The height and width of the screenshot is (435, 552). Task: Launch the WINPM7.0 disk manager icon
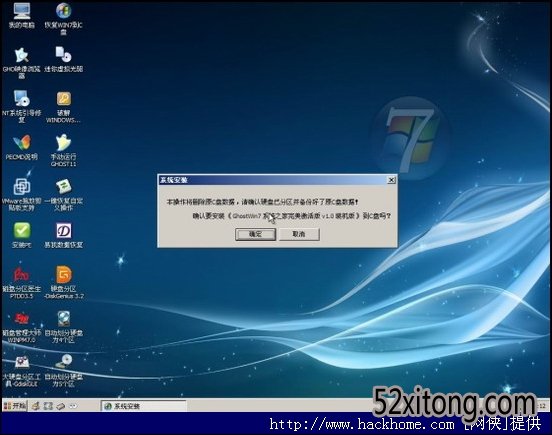tap(21, 327)
